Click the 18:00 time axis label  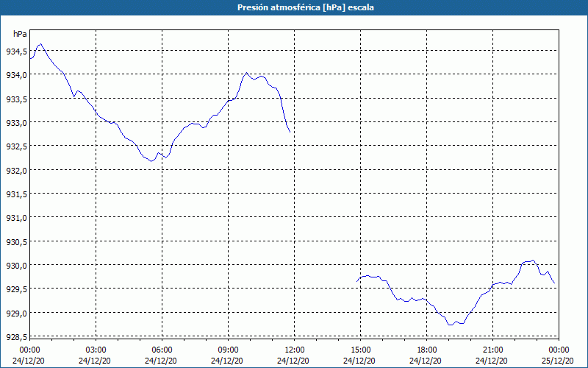coord(427,350)
